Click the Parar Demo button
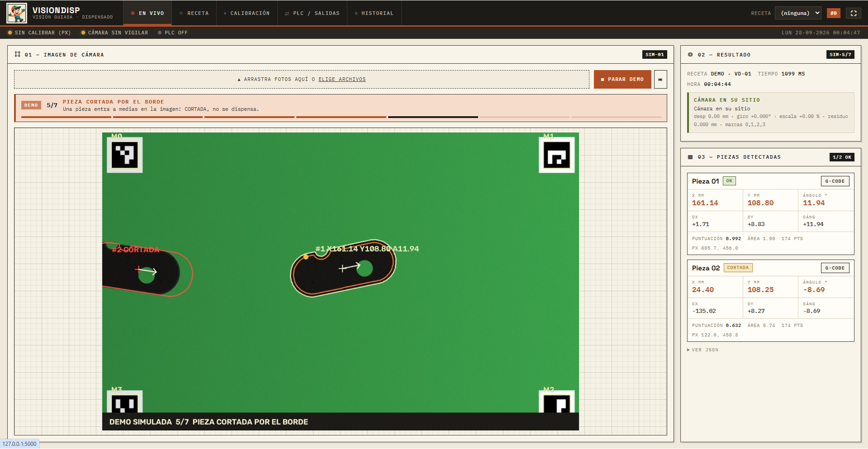The height and width of the screenshot is (449, 868). 622,79
